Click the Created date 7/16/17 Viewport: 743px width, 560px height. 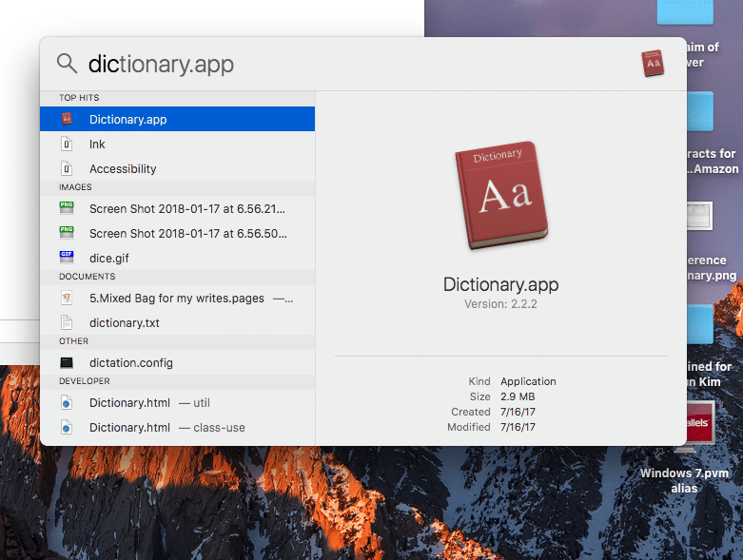tap(518, 412)
